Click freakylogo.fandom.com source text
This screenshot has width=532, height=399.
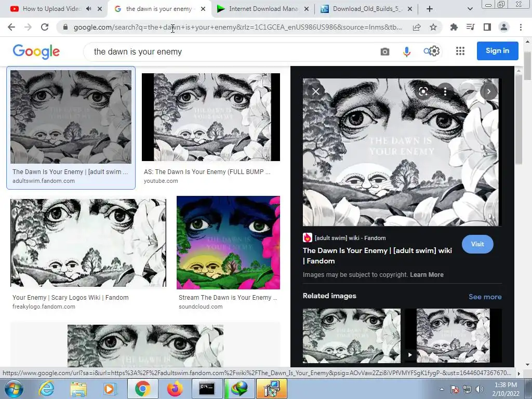(44, 307)
